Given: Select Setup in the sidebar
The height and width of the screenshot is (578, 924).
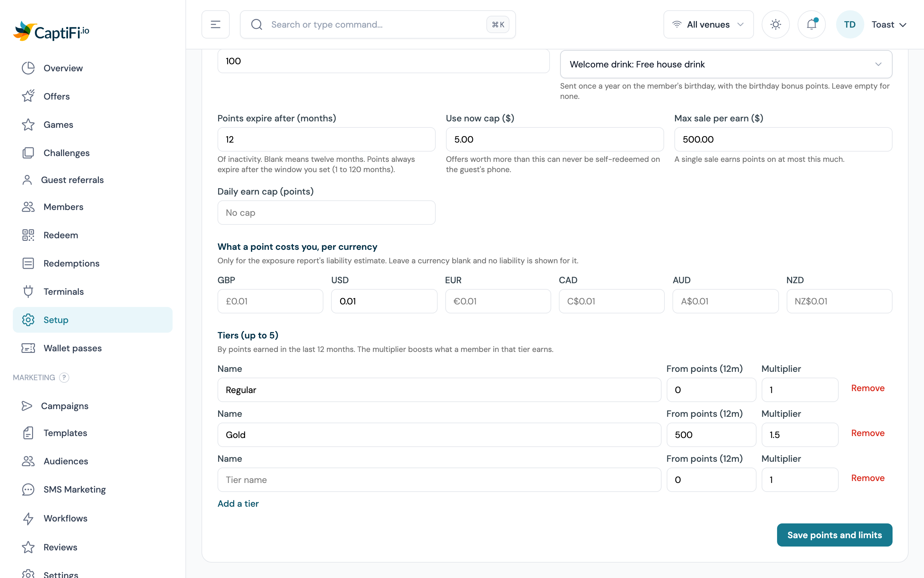Looking at the screenshot, I should pyautogui.click(x=92, y=320).
